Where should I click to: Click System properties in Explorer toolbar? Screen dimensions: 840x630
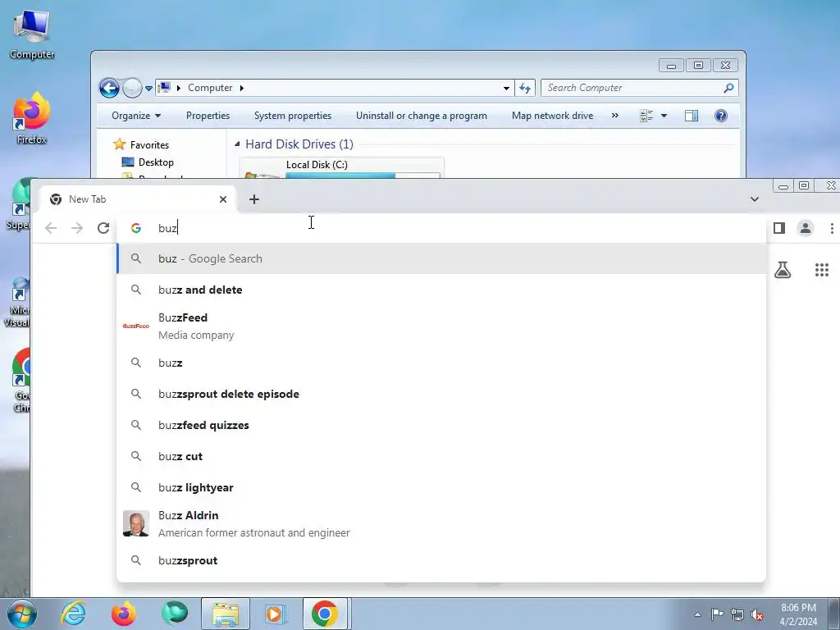click(x=293, y=116)
